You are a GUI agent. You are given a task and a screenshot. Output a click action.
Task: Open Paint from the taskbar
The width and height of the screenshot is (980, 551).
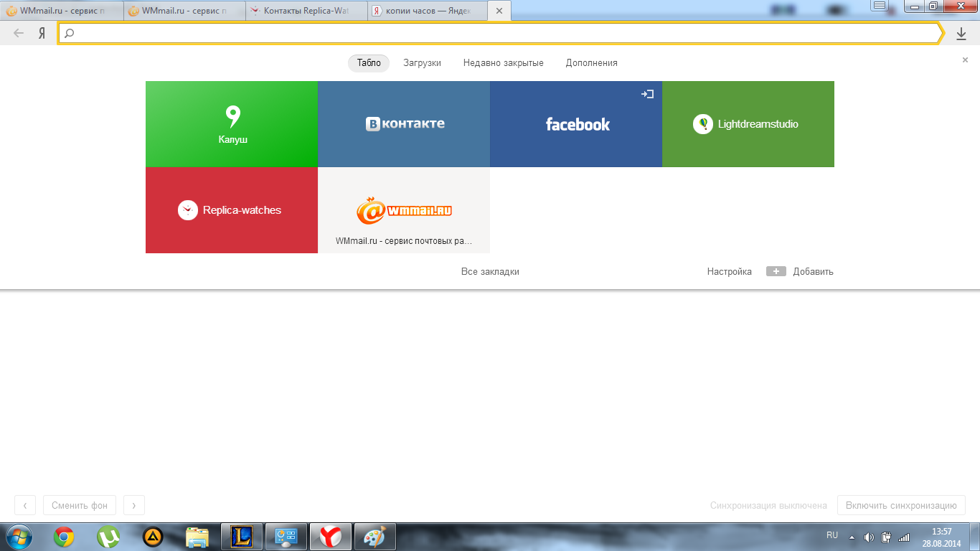tap(374, 537)
